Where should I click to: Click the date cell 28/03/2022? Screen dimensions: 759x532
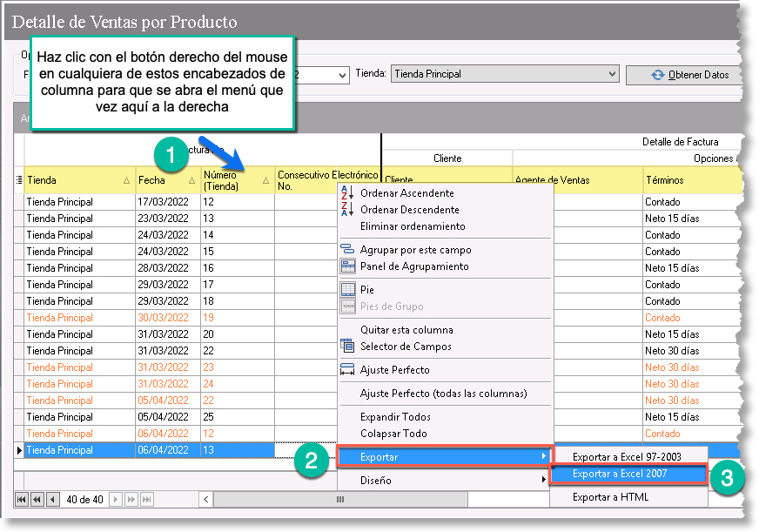168,267
